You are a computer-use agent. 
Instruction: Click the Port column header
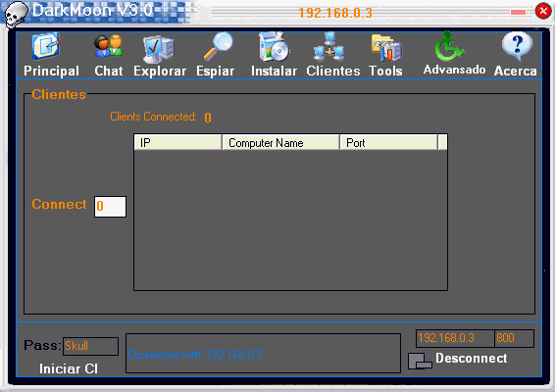pos(389,142)
